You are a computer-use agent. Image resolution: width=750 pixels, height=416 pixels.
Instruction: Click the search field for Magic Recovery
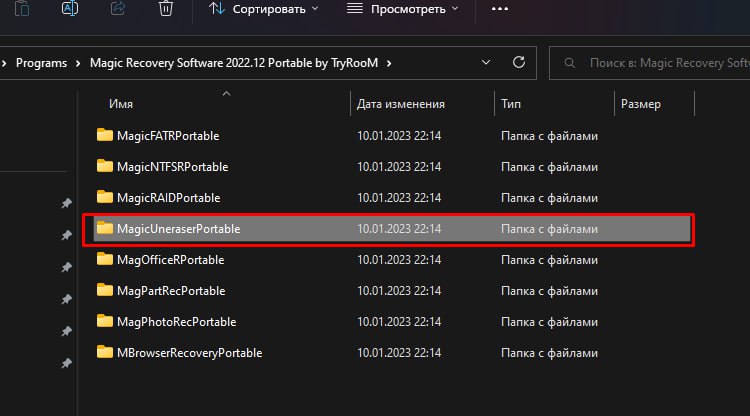coord(650,63)
